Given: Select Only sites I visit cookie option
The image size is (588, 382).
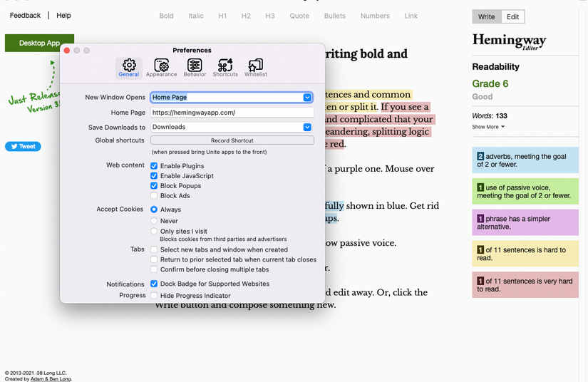Looking at the screenshot, I should (154, 231).
